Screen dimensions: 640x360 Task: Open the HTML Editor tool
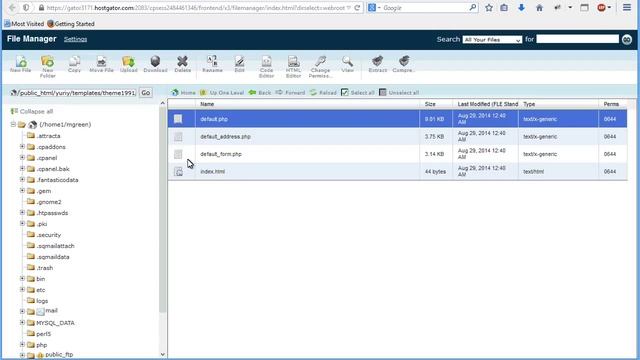point(293,67)
